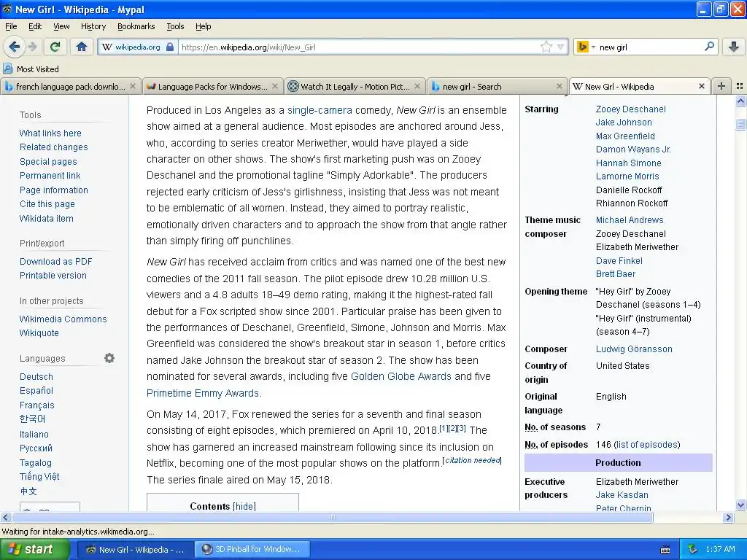
Task: Open list of episodes link
Action: click(646, 444)
